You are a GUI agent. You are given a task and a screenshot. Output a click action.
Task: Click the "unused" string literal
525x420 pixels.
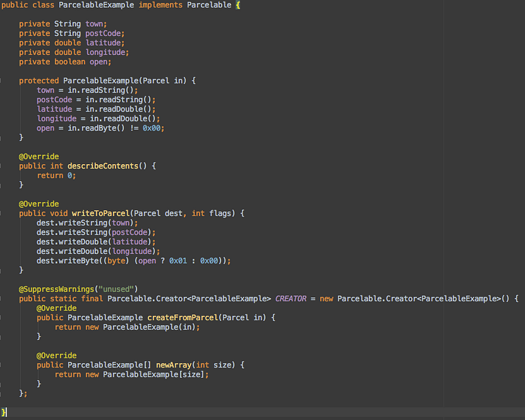coord(116,289)
